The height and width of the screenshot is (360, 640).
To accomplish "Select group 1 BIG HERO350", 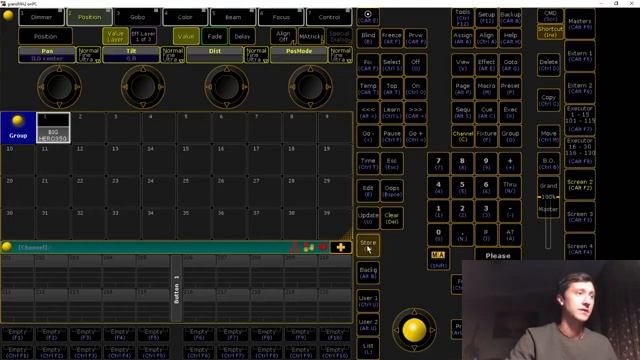I will 53,128.
